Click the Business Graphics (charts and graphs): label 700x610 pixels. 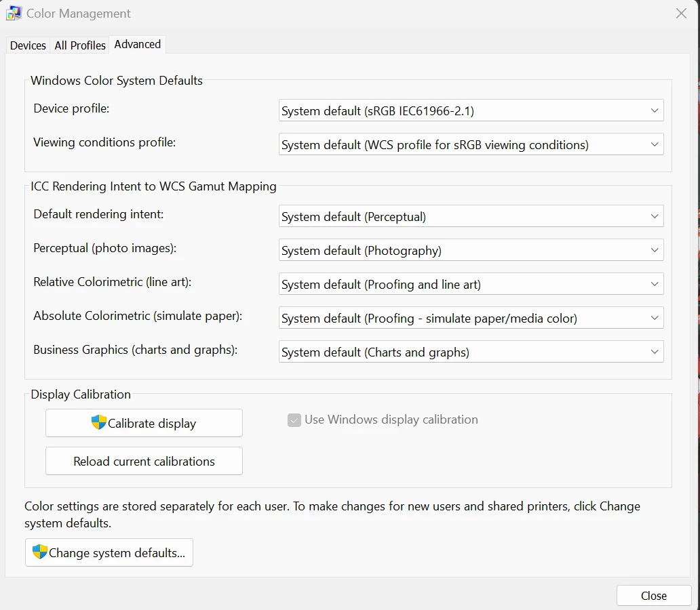135,350
